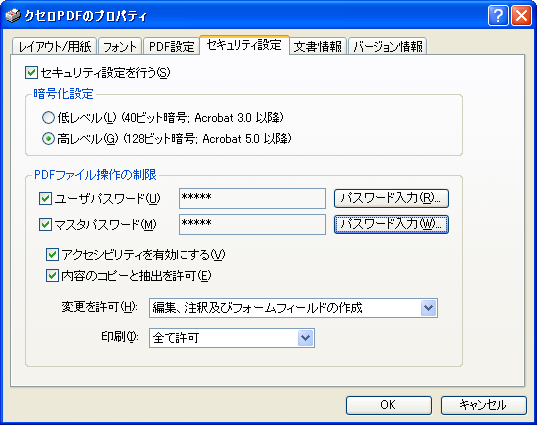Uncheck 内容のコピーと抽出を許可

[x=52, y=276]
